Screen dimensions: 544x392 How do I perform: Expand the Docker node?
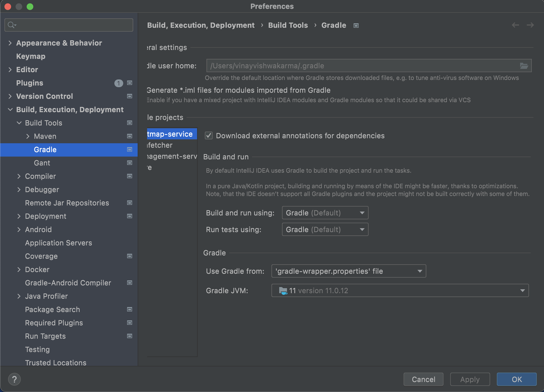point(19,269)
